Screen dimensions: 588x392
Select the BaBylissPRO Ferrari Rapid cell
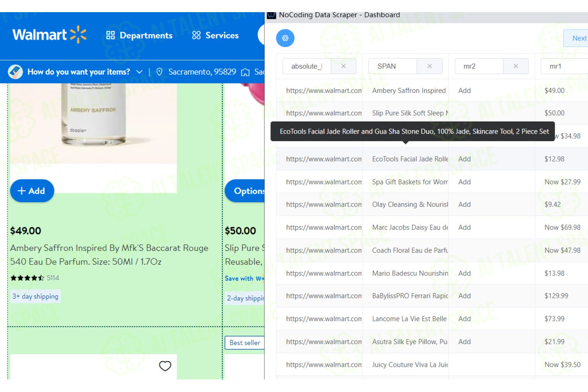point(406,296)
